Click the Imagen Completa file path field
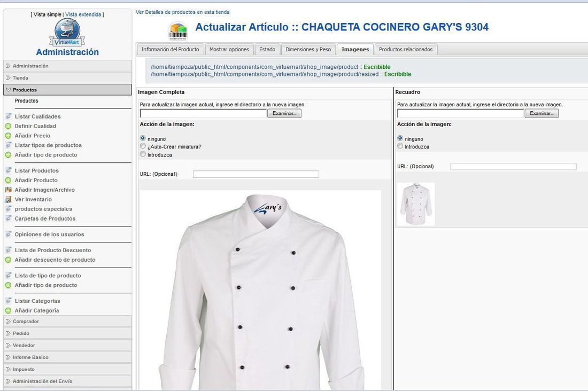The height and width of the screenshot is (391, 588). point(203,113)
